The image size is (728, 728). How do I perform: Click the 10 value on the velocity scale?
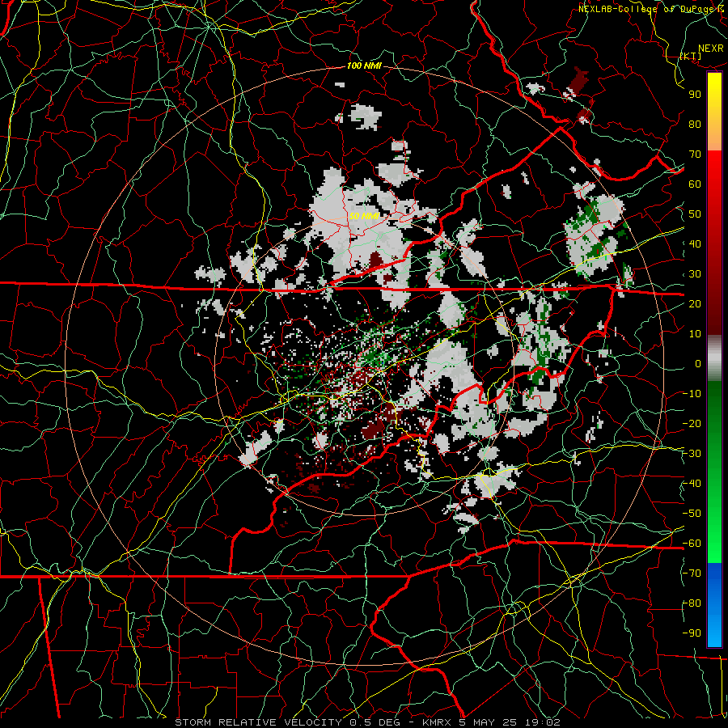pyautogui.click(x=695, y=334)
